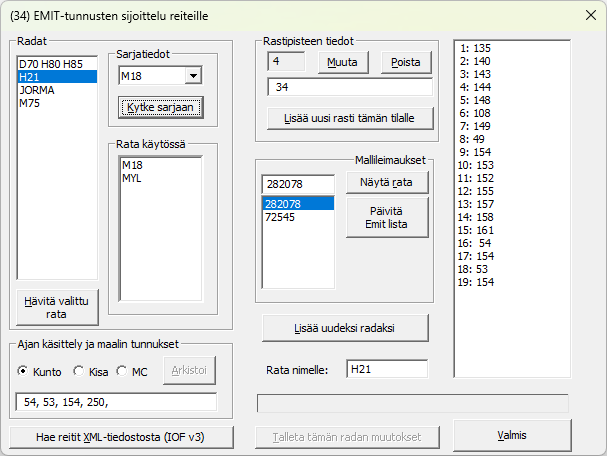Select D70 H80 H85 course entry
Viewport: 607px width, 456px height.
[50, 64]
